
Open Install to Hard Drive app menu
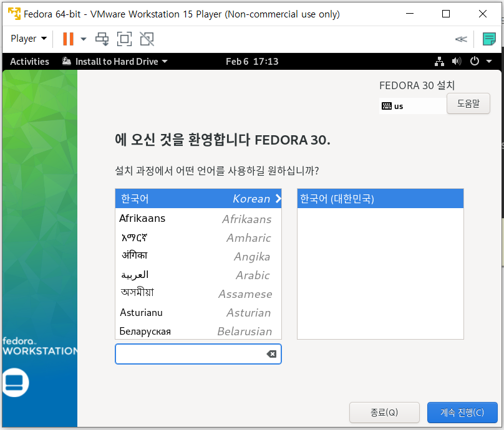click(x=115, y=61)
